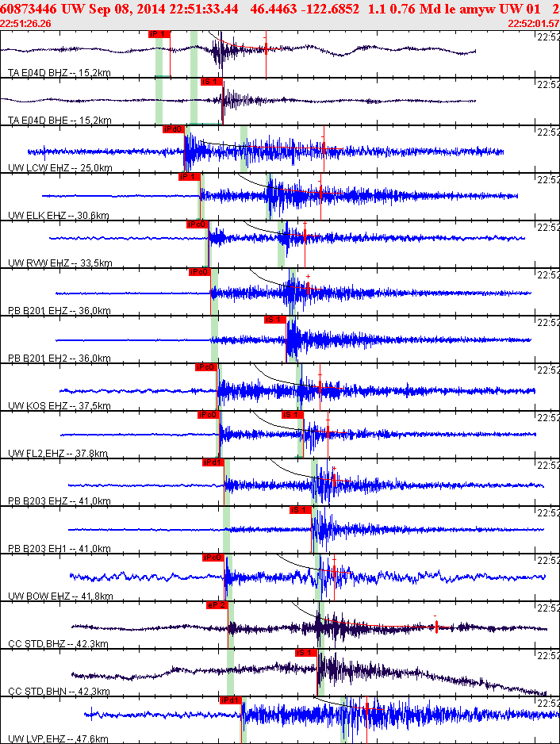The image size is (560, 744).
Task: Select the red coda end marker on LCW EHZ
Action: pos(324,148)
